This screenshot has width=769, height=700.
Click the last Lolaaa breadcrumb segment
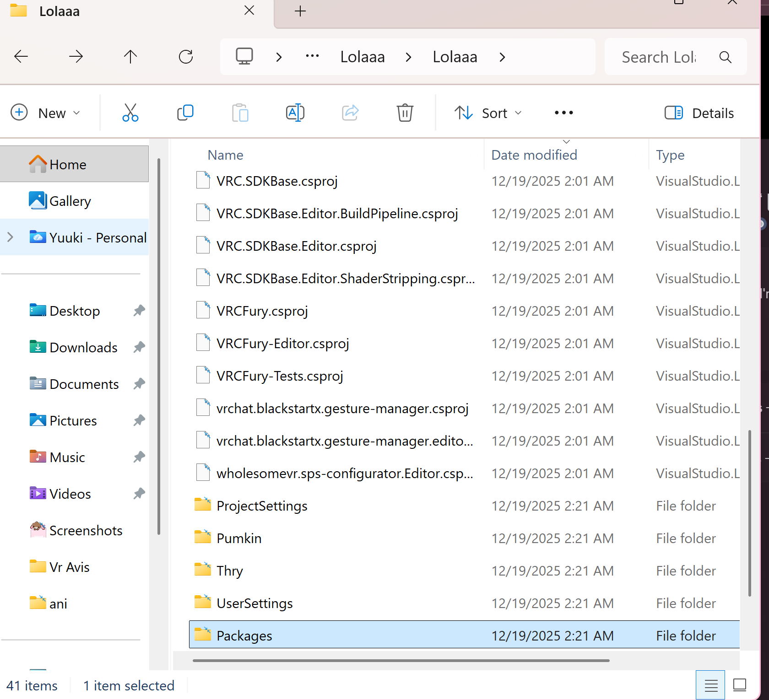pos(455,57)
